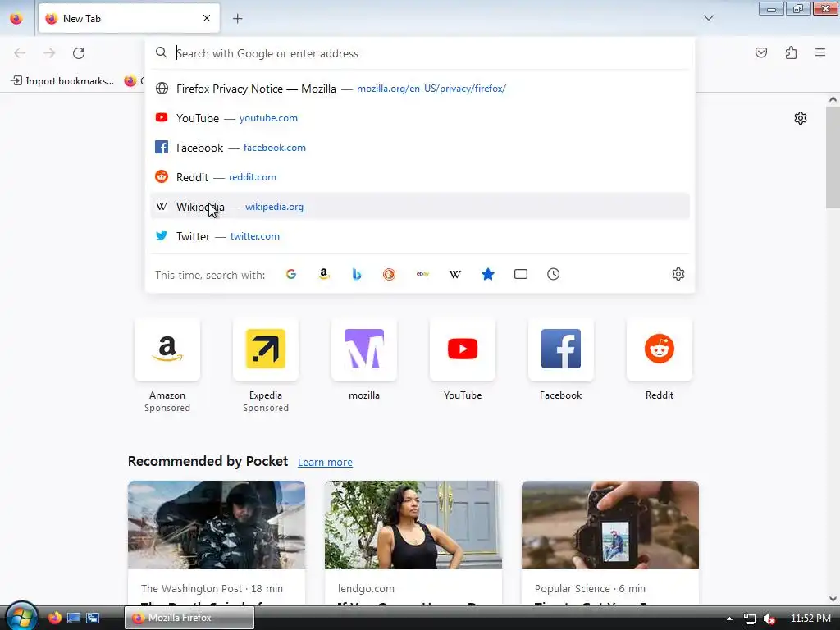
Task: Select the New Tab tab
Action: pos(129,18)
